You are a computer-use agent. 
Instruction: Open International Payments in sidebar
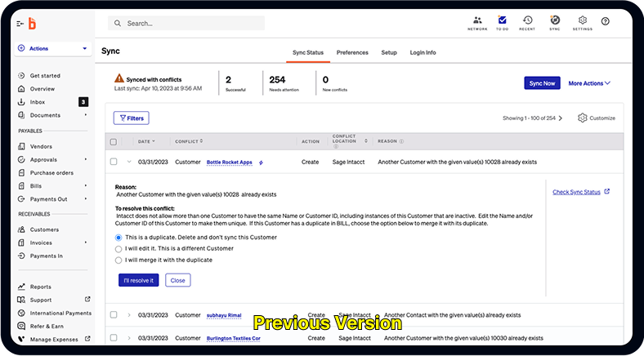pos(60,313)
